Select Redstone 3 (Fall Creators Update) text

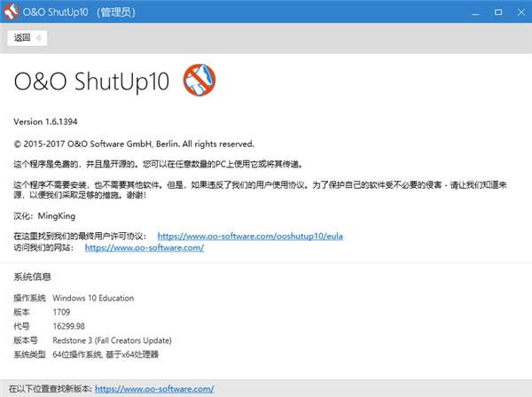coord(113,340)
